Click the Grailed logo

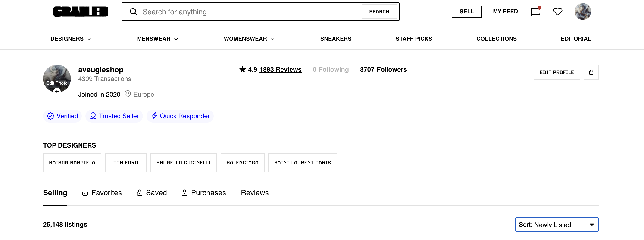click(81, 12)
